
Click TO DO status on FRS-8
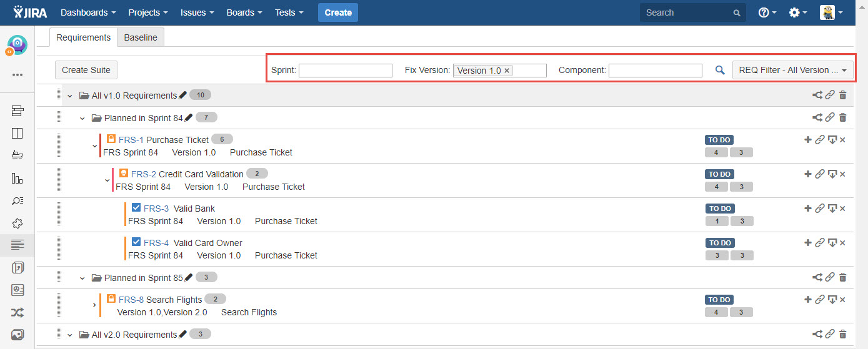[719, 300]
